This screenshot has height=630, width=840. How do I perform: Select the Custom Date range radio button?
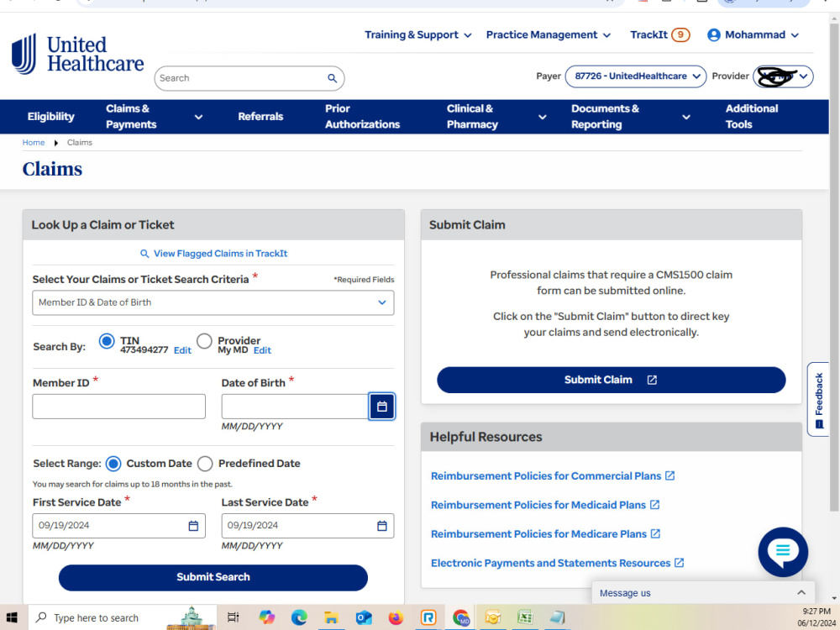(x=113, y=464)
